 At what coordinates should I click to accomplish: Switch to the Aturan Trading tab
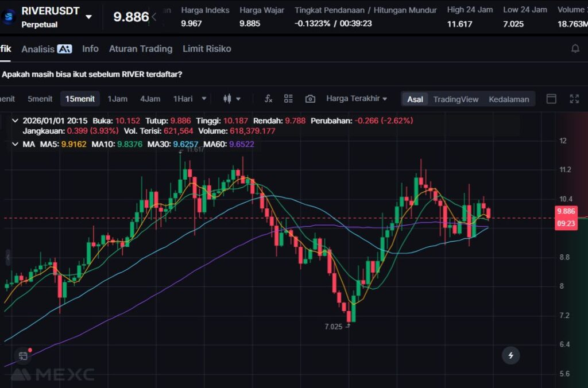(x=141, y=49)
